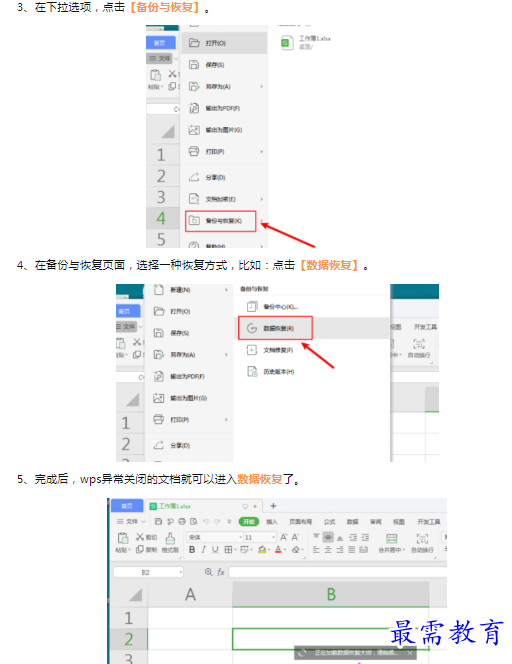Screen dimensions: 512x664
Task: Choose 文档修复(F) in step 4 submenu
Action: tap(271, 350)
